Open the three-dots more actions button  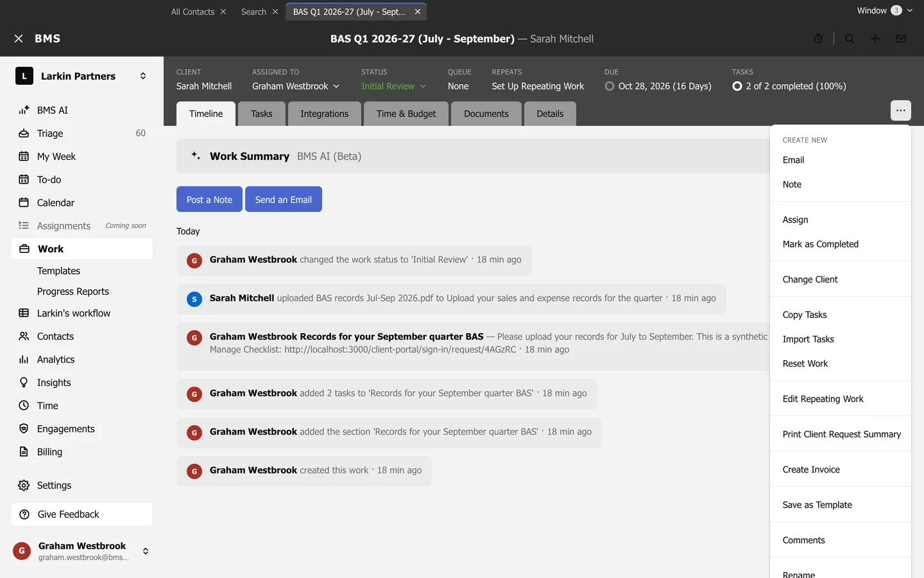click(901, 110)
